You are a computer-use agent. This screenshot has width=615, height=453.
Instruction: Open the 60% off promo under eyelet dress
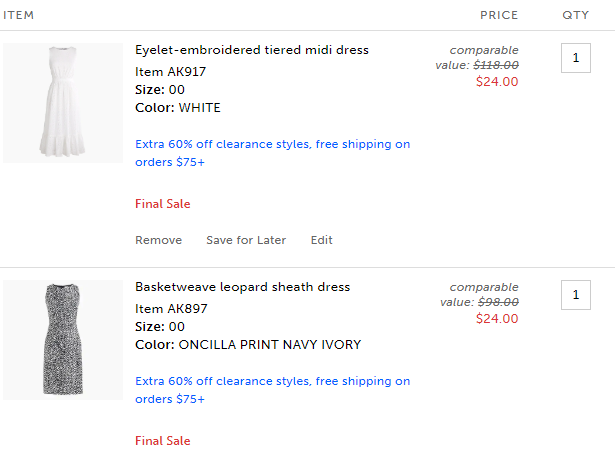273,153
